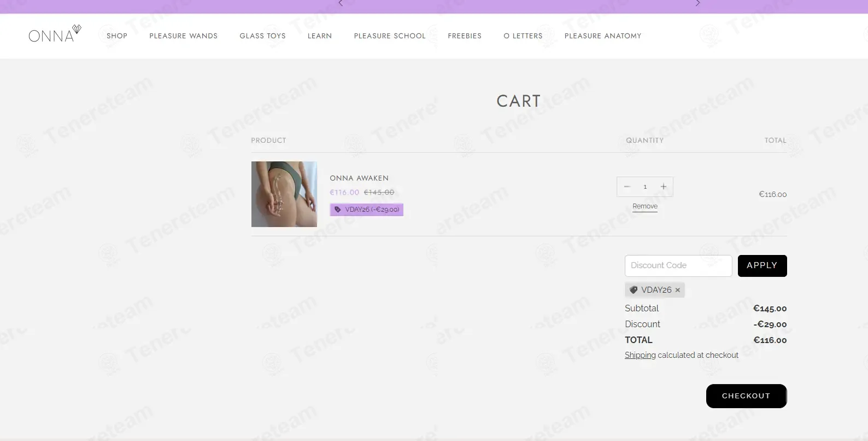Viewport: 868px width, 441px height.
Task: Click the Discount -€29.00 value
Action: pyautogui.click(x=770, y=324)
